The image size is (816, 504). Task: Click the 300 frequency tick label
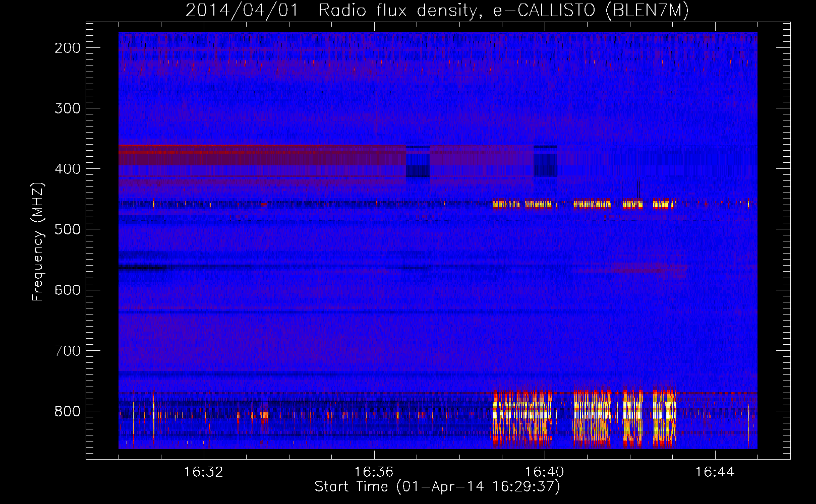coord(68,108)
